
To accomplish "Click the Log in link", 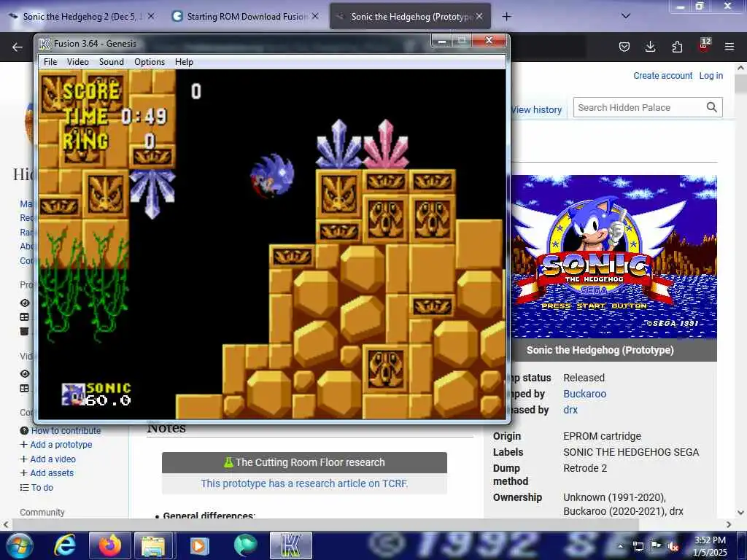I will (711, 76).
